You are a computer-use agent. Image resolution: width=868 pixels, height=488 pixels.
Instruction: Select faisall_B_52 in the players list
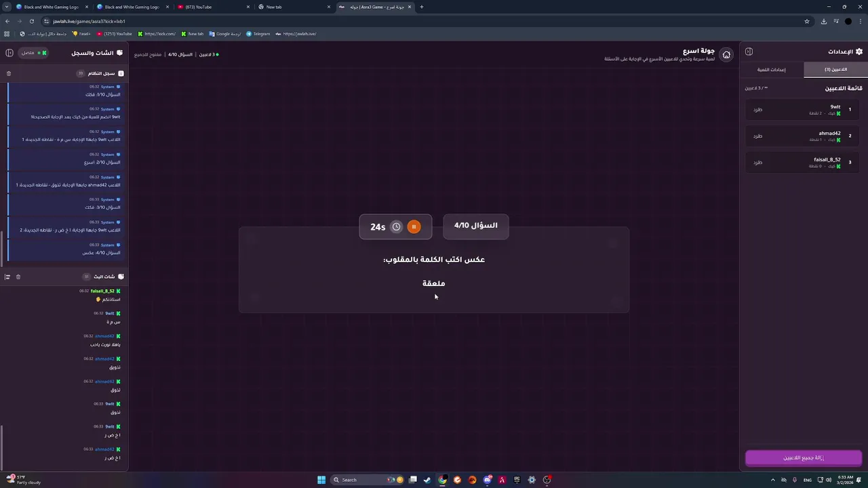coord(827,160)
